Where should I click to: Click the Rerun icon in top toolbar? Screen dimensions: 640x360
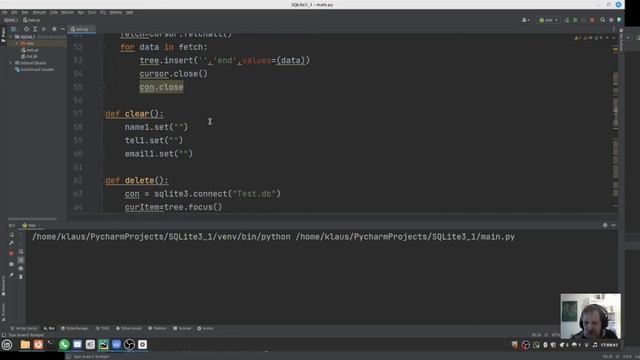(567, 20)
